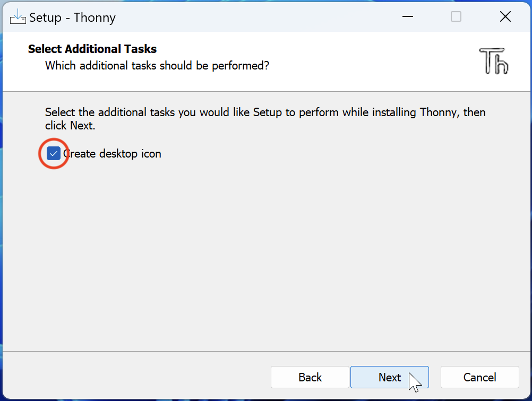
Task: Click the Thonny 'Th' logo
Action: click(x=494, y=60)
